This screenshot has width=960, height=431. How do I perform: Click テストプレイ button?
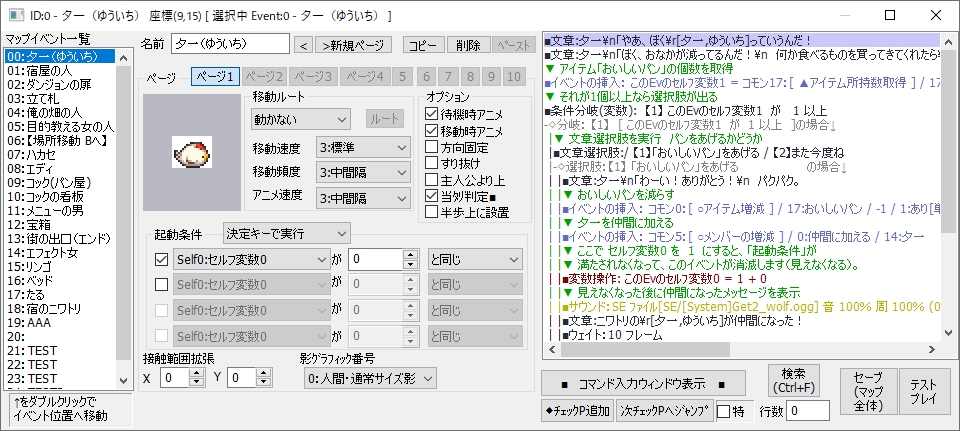[924, 393]
